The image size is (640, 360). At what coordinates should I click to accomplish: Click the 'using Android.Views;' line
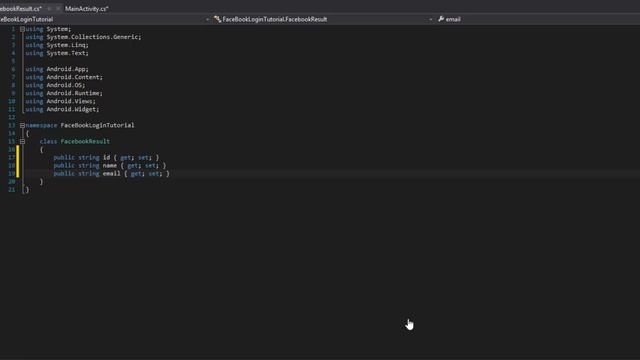(60, 101)
